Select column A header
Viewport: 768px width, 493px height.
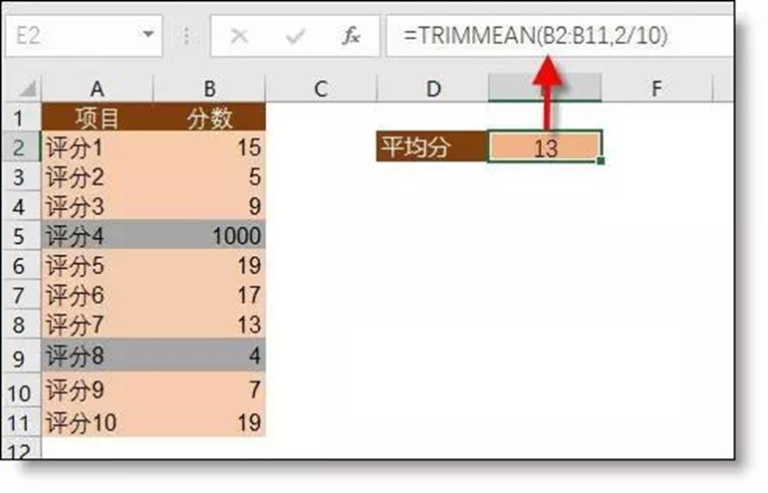(97, 89)
